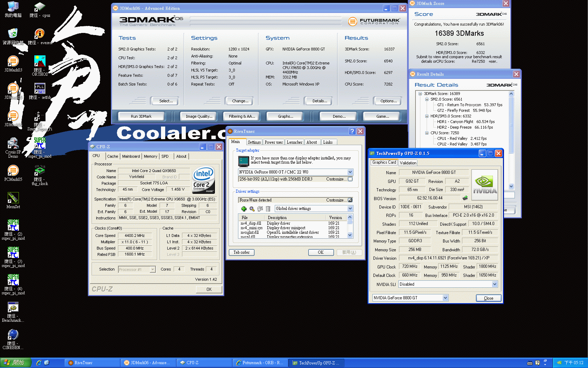This screenshot has width=588, height=368.
Task: Open the everest desktop shortcut
Action: [x=40, y=36]
